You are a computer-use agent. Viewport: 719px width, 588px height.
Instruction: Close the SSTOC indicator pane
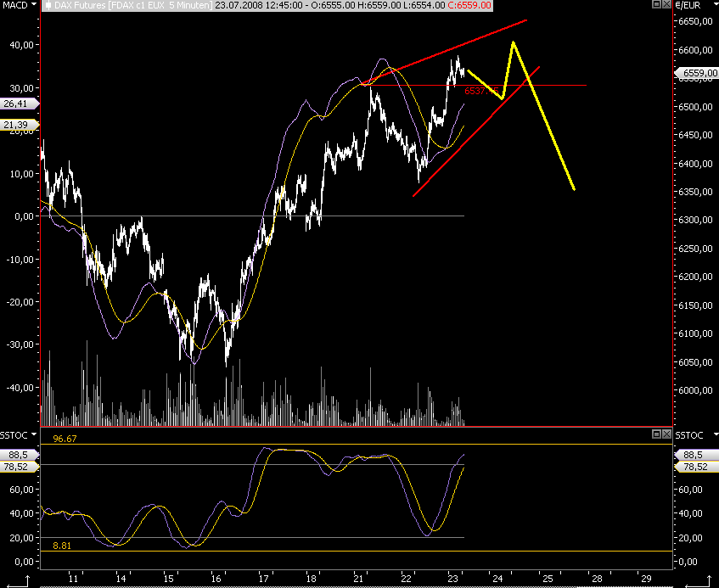(x=666, y=434)
